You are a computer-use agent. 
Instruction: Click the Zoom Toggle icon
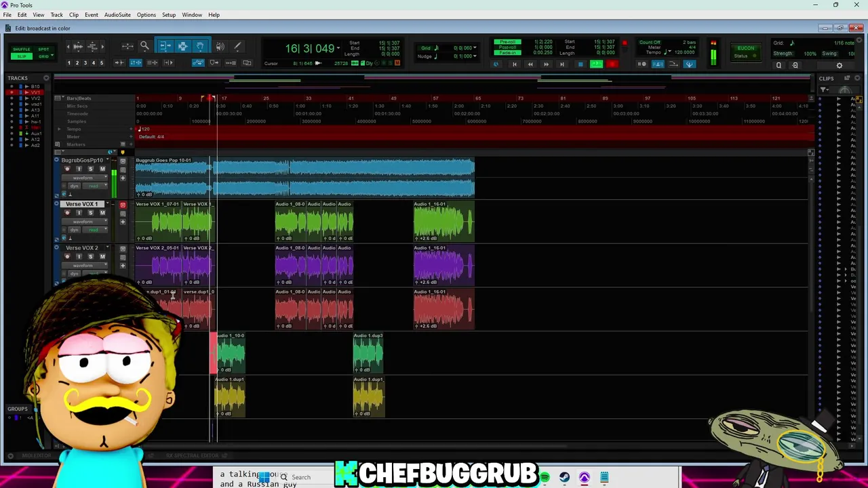coord(127,46)
